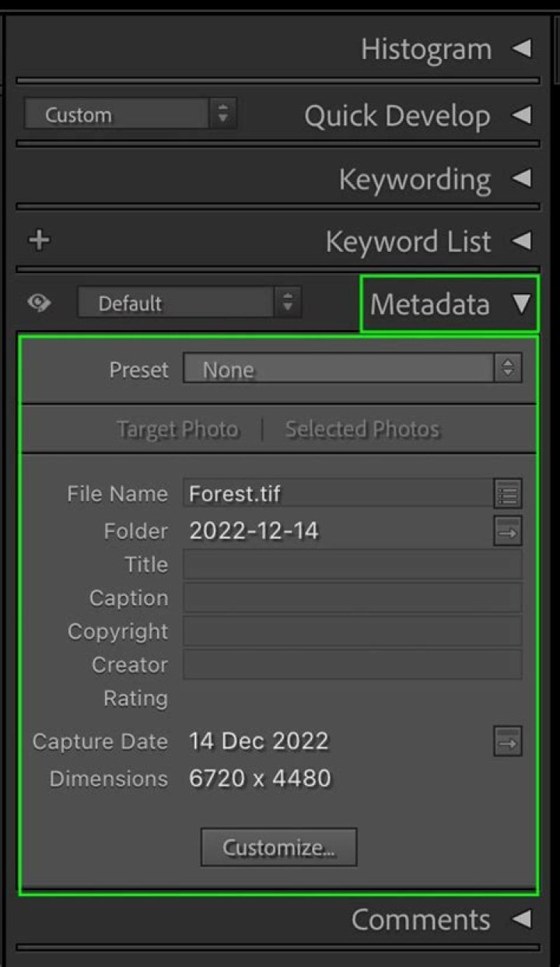560x967 pixels.
Task: Click the Title field to enter a title
Action: 350,565
